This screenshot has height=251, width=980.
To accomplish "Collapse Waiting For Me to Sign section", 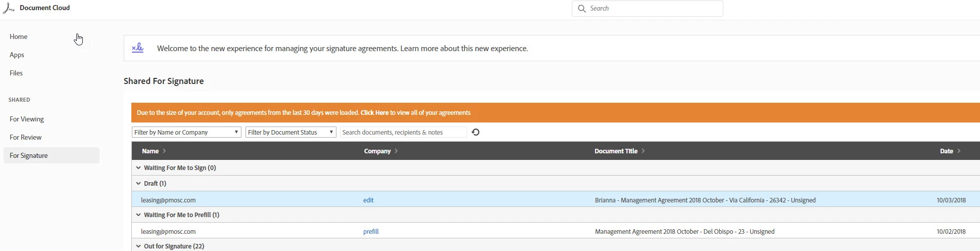I will pos(138,168).
